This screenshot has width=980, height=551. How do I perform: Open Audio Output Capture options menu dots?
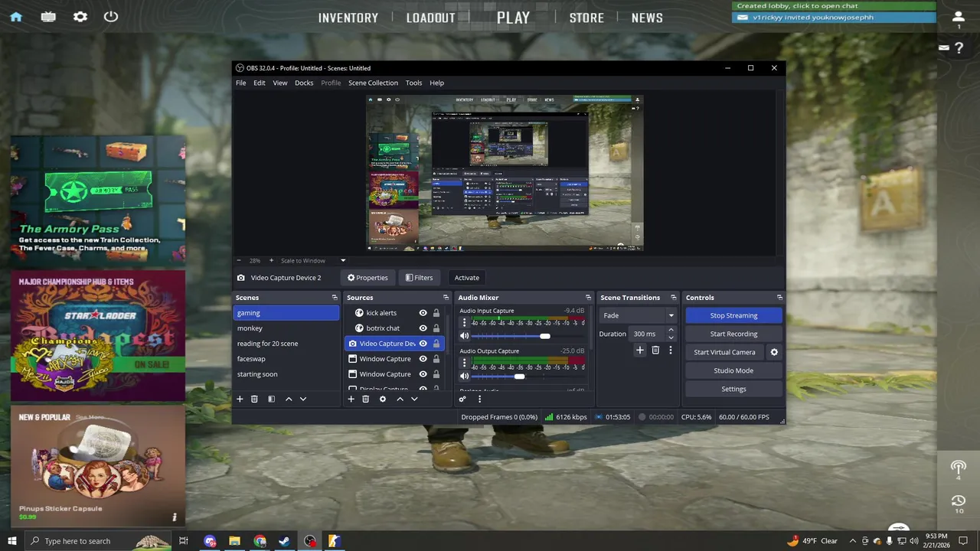[464, 363]
